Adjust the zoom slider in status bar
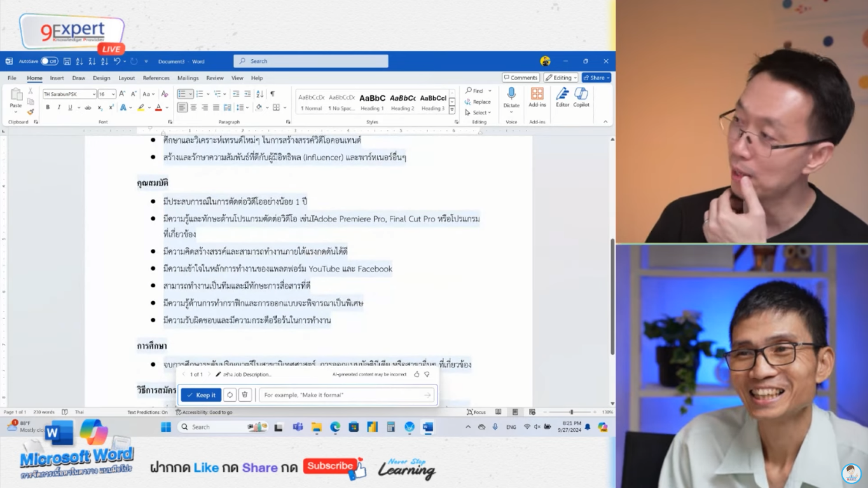 571,412
